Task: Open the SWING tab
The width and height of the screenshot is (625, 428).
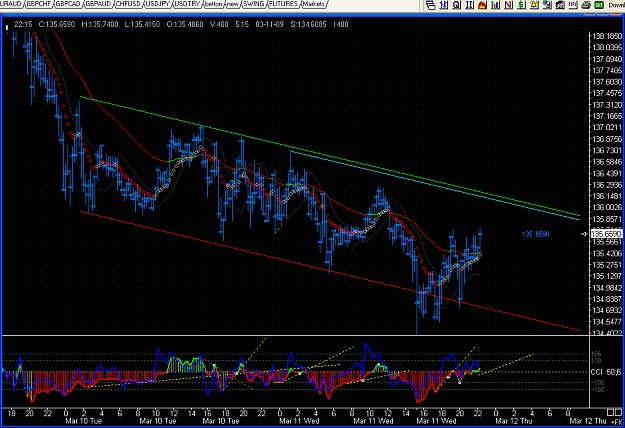Action: pyautogui.click(x=254, y=4)
